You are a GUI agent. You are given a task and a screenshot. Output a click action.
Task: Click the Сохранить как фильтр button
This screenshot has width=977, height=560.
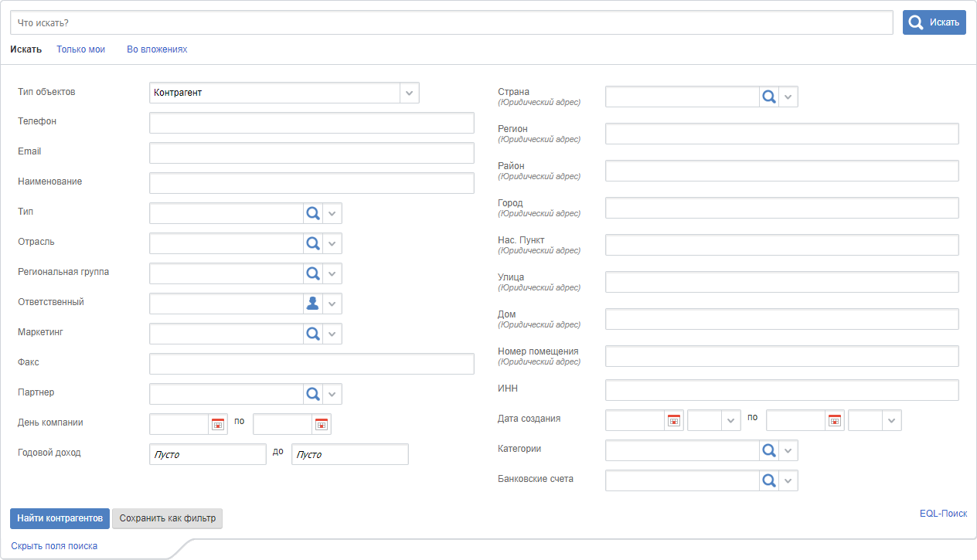(167, 518)
